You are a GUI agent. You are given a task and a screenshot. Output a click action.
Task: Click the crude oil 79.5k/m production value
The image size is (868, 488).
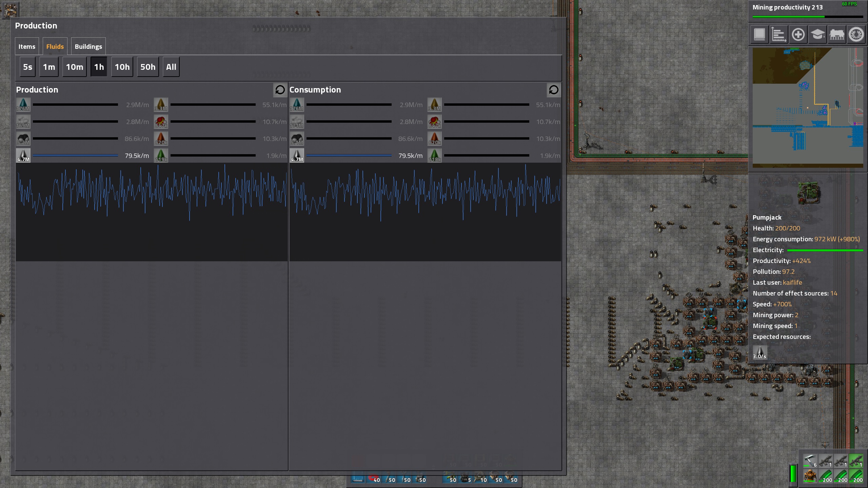[x=137, y=156]
